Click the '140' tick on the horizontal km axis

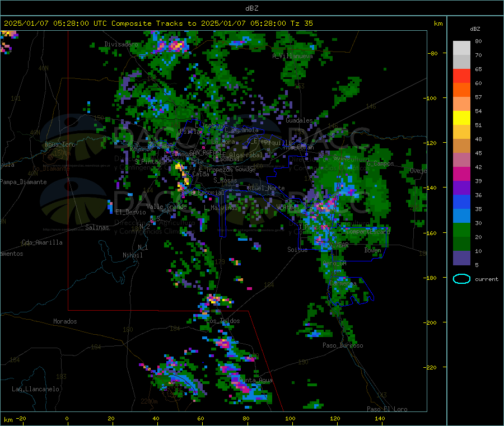[380, 419]
